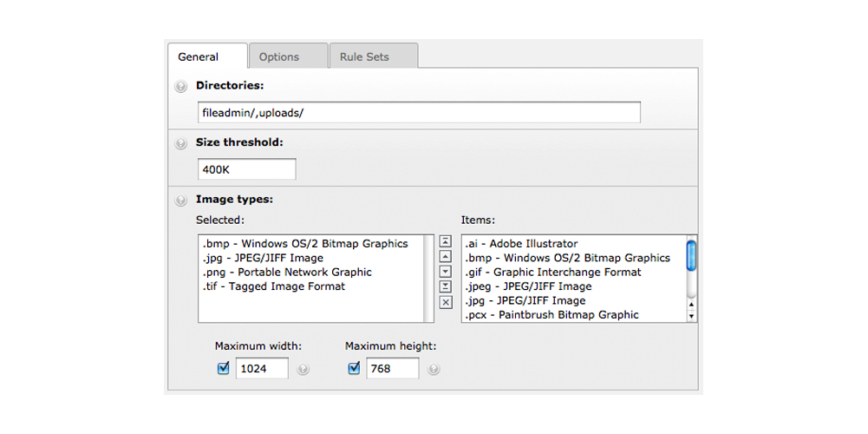868x434 pixels.
Task: Toggle the Maximum height checkbox
Action: [355, 368]
